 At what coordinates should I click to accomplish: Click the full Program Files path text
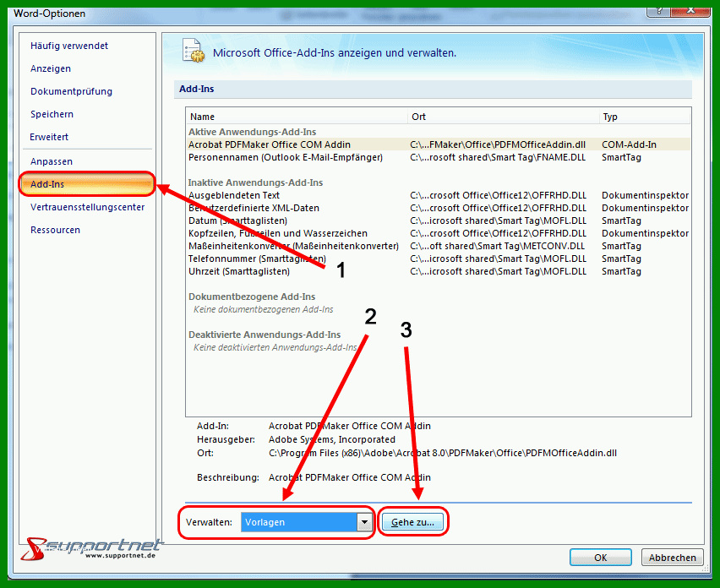(x=442, y=453)
